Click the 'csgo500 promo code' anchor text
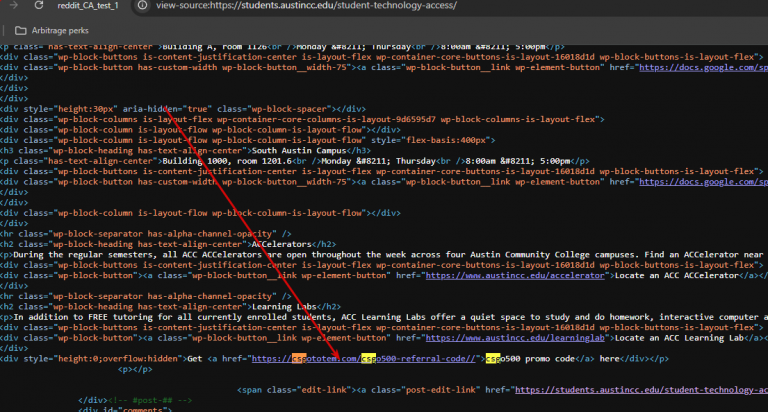This screenshot has height=412, width=768. [530, 359]
